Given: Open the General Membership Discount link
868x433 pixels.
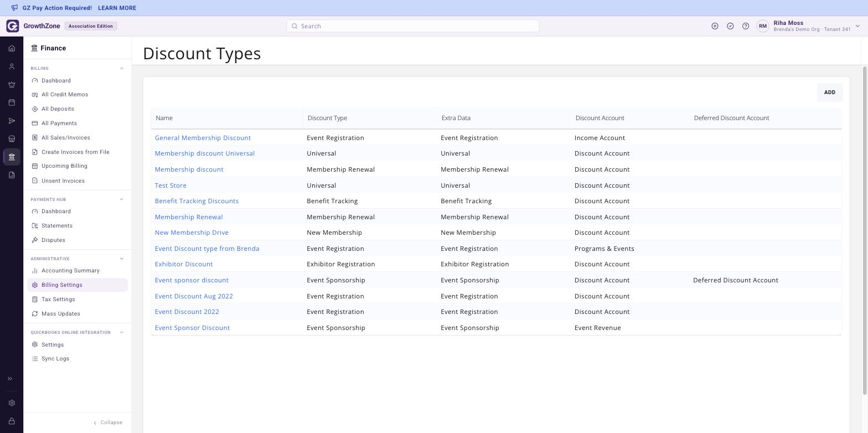Looking at the screenshot, I should tap(203, 138).
